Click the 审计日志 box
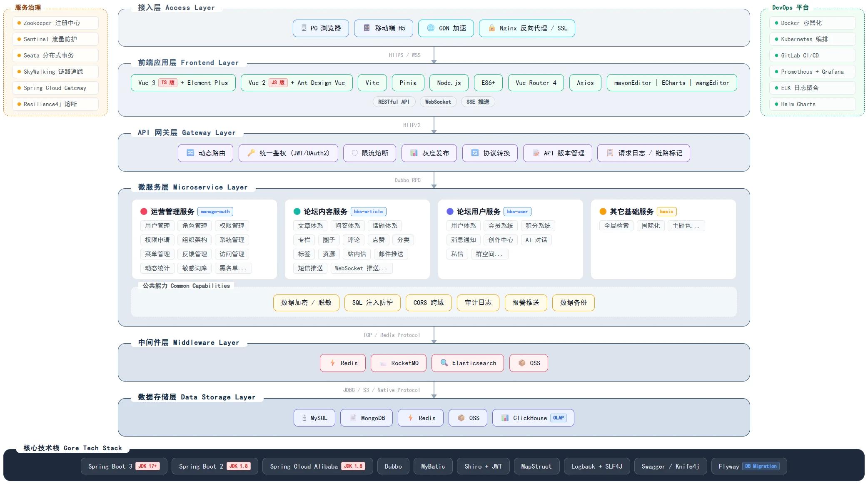 click(x=478, y=303)
